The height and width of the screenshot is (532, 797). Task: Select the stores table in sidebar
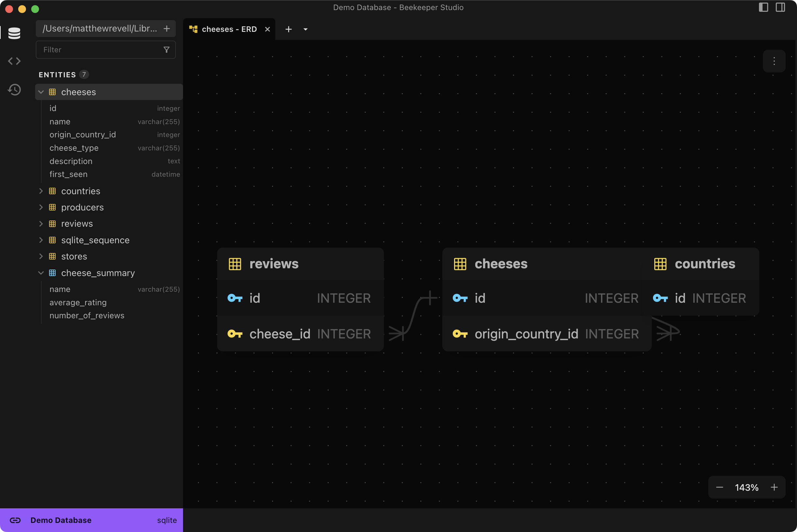[x=74, y=257]
